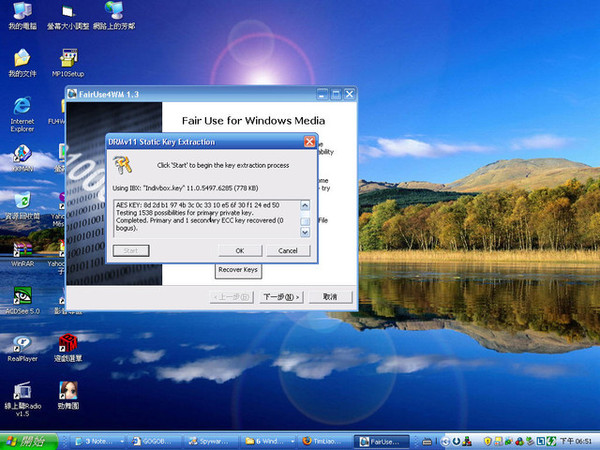Click inside the AES KEY output text box
Image resolution: width=600 pixels, height=450 pixels.
(x=207, y=218)
